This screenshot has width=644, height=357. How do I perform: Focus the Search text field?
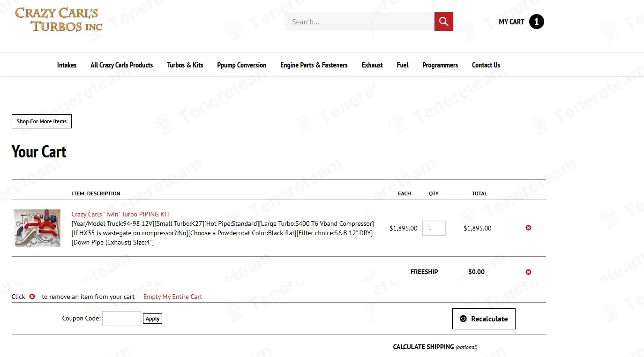tap(359, 22)
